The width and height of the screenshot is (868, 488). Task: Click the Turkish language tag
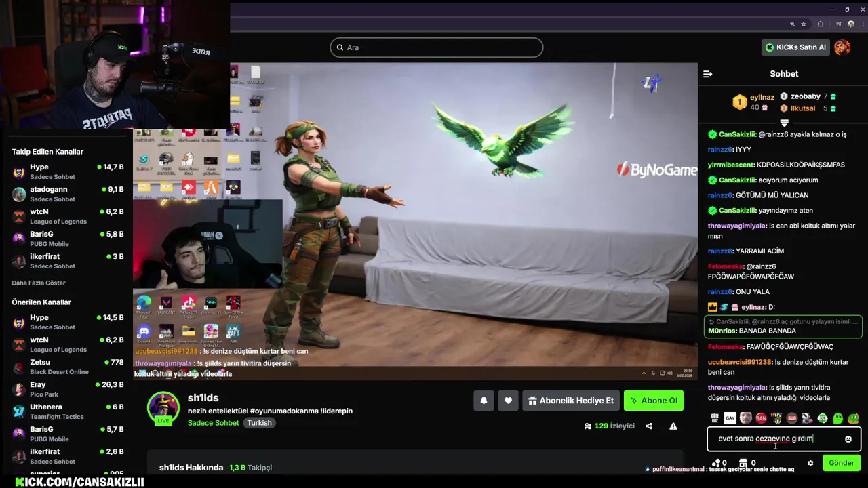coord(259,423)
